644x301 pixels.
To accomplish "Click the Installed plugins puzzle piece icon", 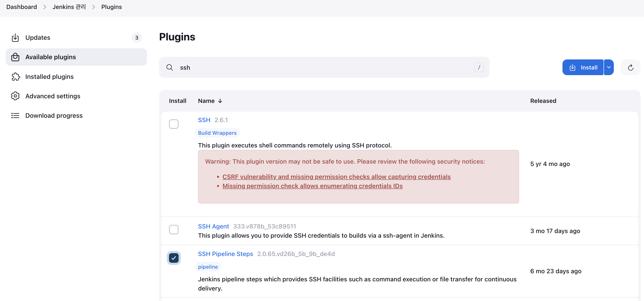I will (x=15, y=77).
